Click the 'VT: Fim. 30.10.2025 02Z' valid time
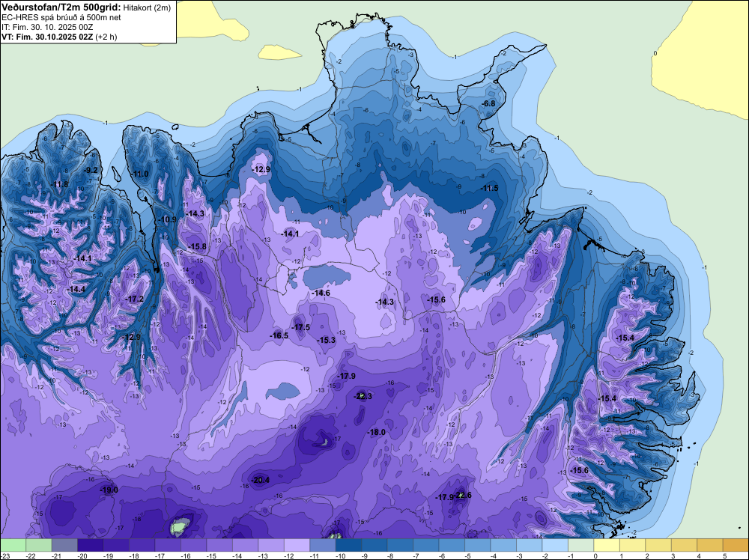The width and height of the screenshot is (749, 560). tap(47, 37)
